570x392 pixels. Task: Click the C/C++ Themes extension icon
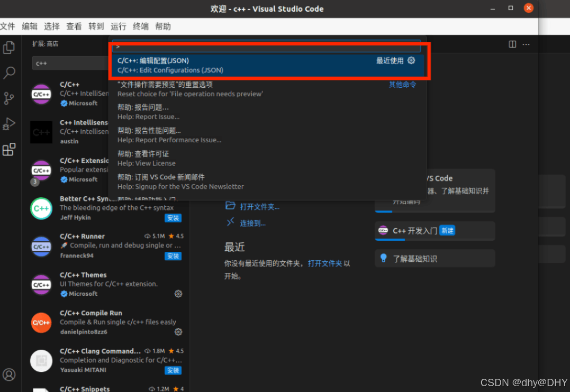pyautogui.click(x=41, y=285)
